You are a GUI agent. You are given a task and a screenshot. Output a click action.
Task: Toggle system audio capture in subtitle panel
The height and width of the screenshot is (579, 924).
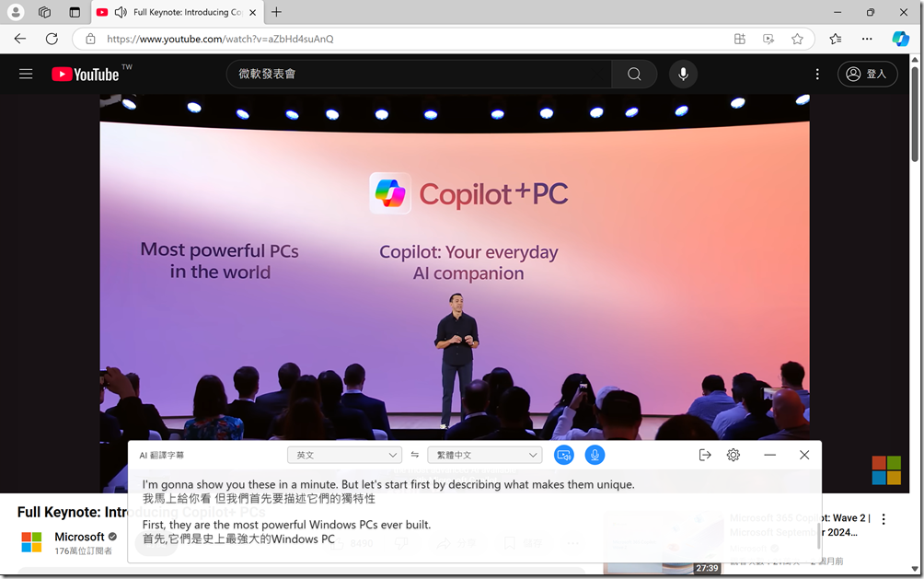coord(564,455)
